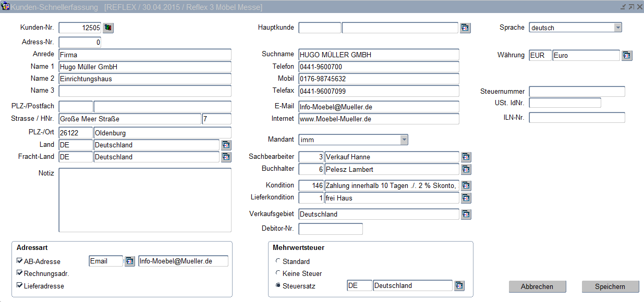Viewport: 644px width, 302px height.
Task: Click the Buchhalter lookup icon
Action: pyautogui.click(x=466, y=169)
